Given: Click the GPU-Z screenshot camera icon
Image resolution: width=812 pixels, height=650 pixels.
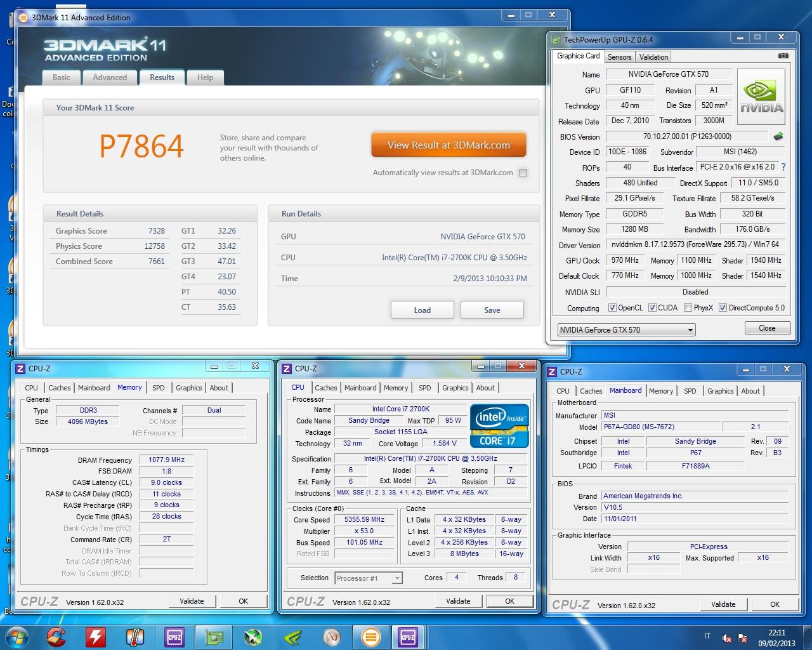Looking at the screenshot, I should point(783,56).
